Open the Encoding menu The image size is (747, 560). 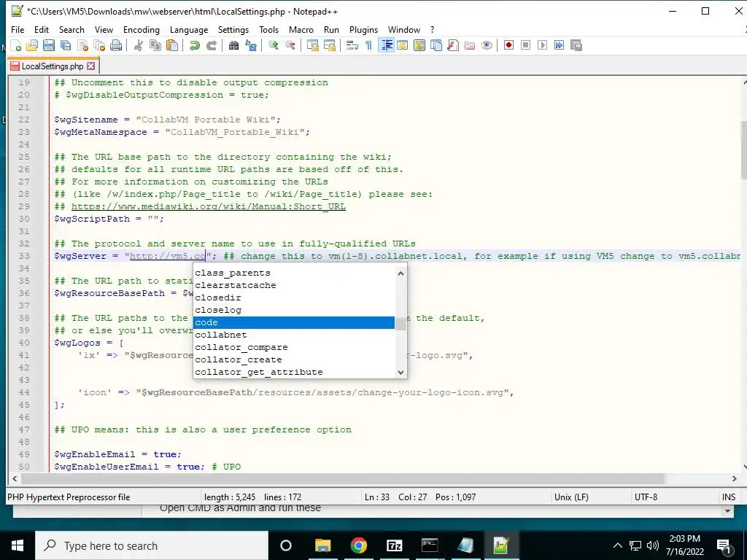click(142, 29)
